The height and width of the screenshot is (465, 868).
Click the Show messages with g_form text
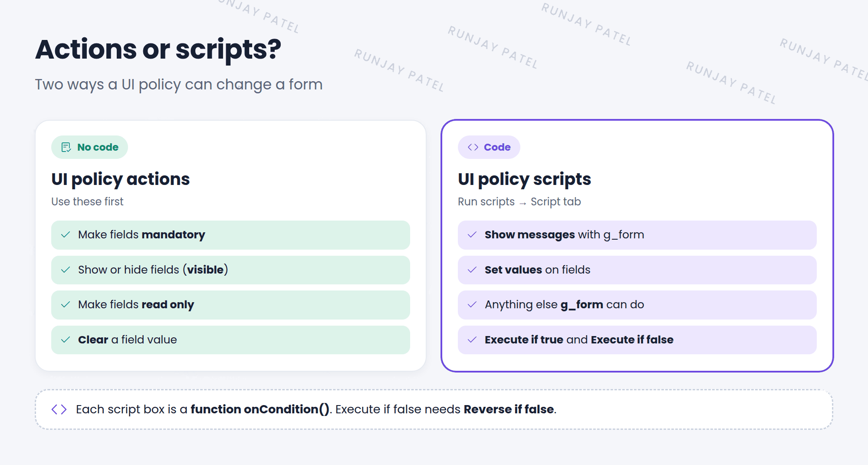tap(564, 235)
